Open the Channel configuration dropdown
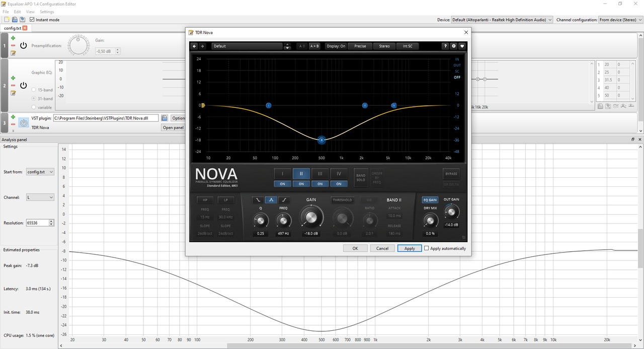The width and height of the screenshot is (644, 349). point(620,20)
